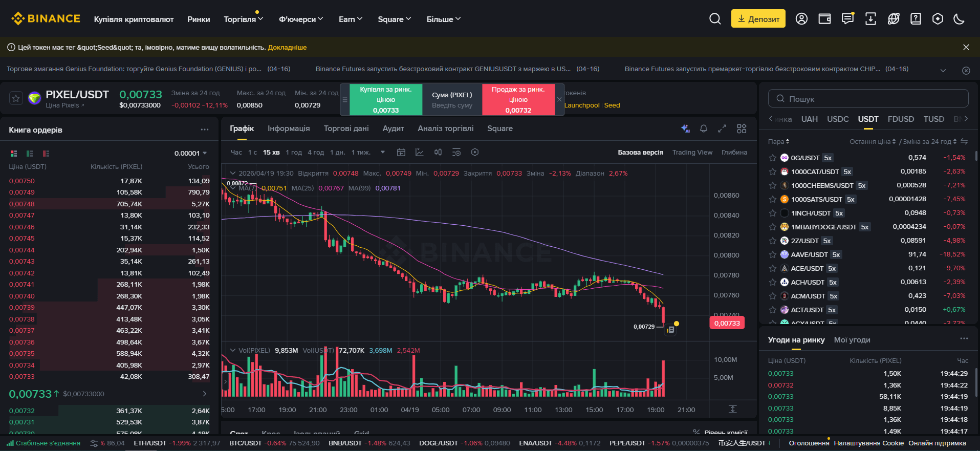The image size is (980, 451).
Task: Open the orders chat icon in header
Action: click(847, 19)
